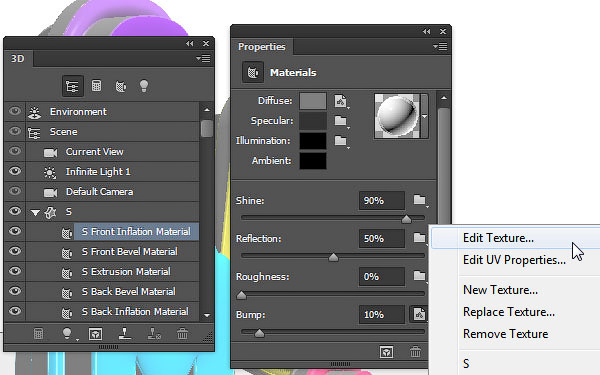Image resolution: width=600 pixels, height=375 pixels.
Task: Open Specular texture folder icon
Action: (341, 121)
